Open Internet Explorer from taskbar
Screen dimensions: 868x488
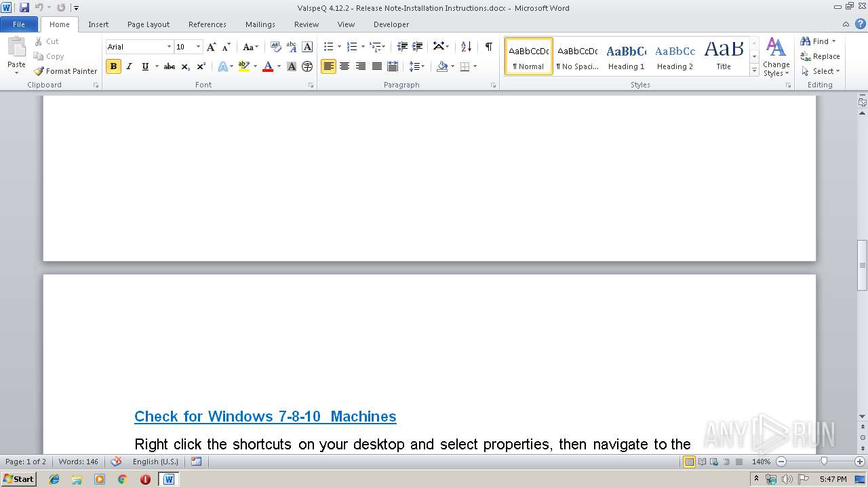[54, 479]
